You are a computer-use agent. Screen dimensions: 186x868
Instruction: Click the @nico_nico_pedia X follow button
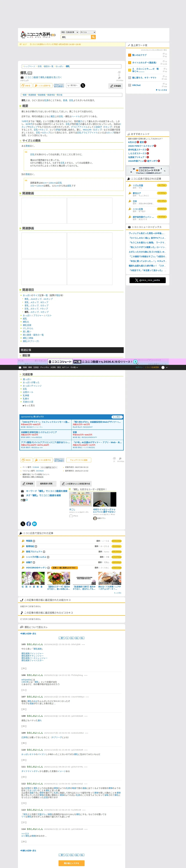(147, 280)
